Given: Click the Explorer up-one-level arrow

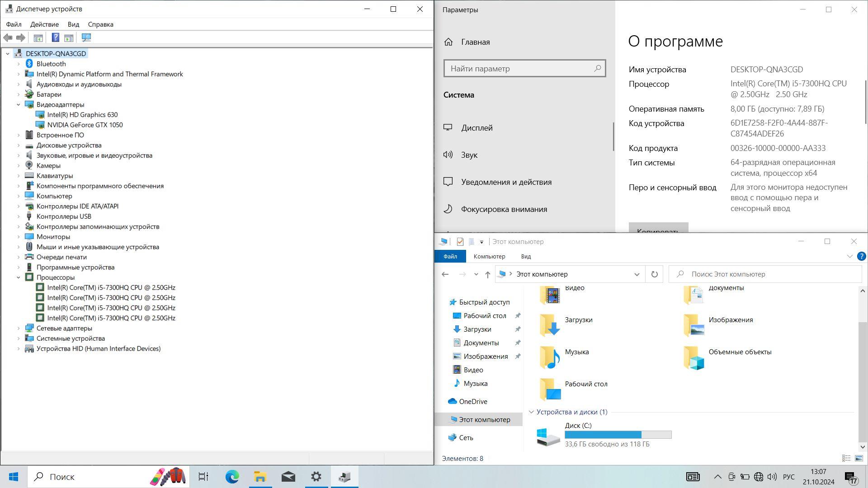Looking at the screenshot, I should click(487, 274).
